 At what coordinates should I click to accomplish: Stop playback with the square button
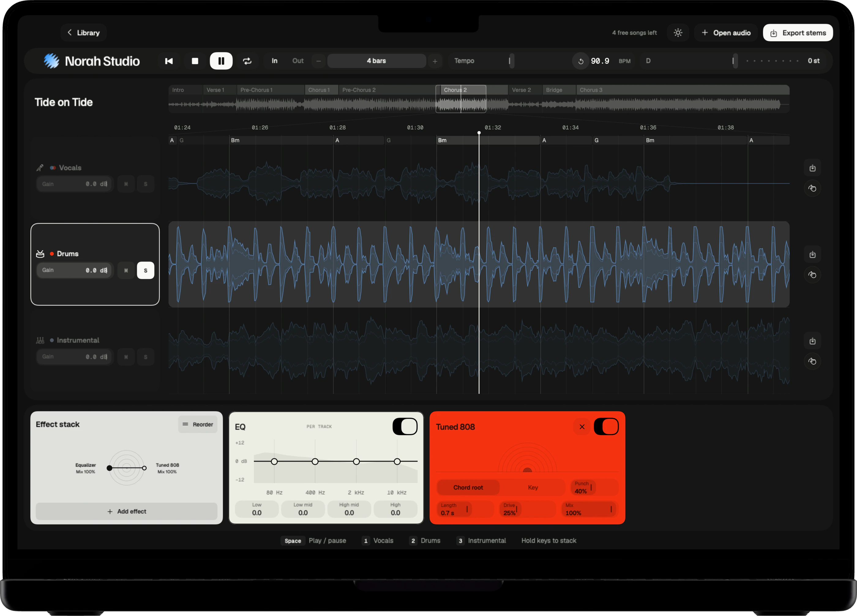(195, 61)
